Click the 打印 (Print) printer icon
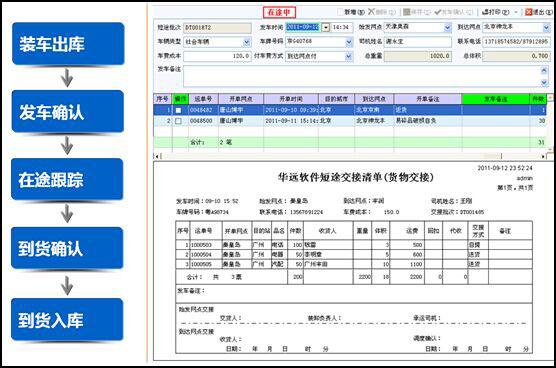556x368 pixels. click(485, 12)
